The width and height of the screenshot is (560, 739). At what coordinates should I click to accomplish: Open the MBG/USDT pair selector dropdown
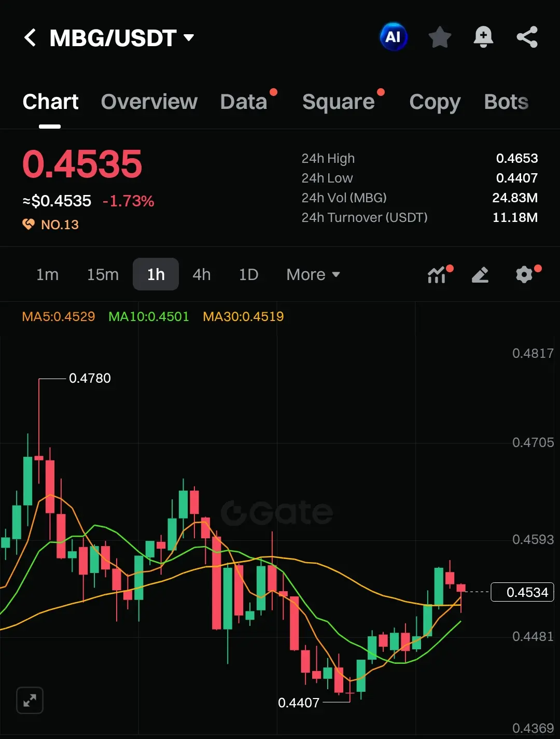coord(121,38)
